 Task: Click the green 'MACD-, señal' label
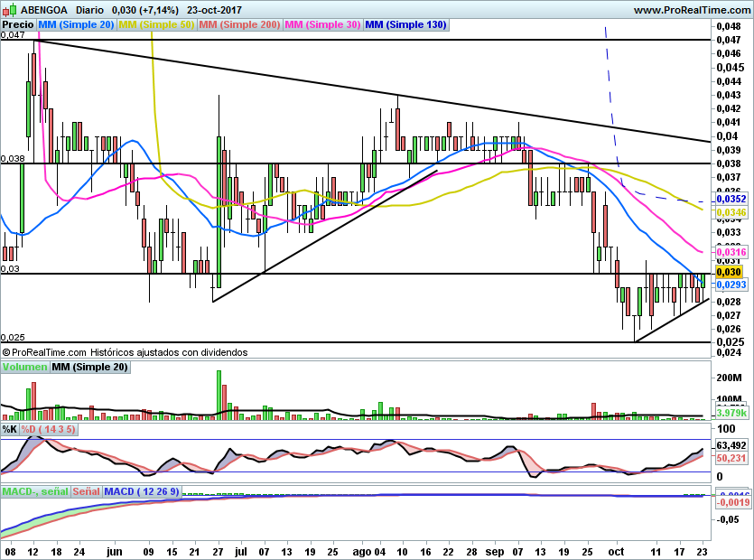click(x=34, y=491)
